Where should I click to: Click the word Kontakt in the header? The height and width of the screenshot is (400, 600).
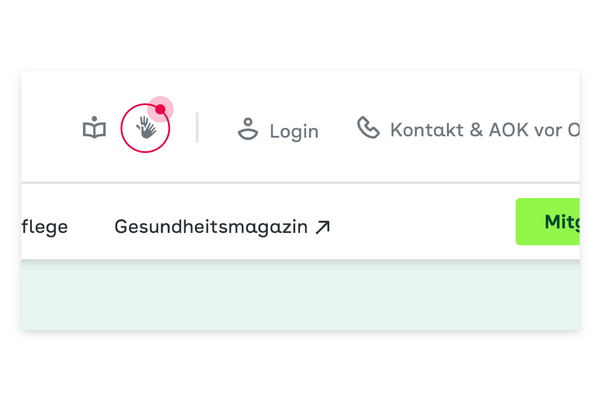tap(427, 130)
